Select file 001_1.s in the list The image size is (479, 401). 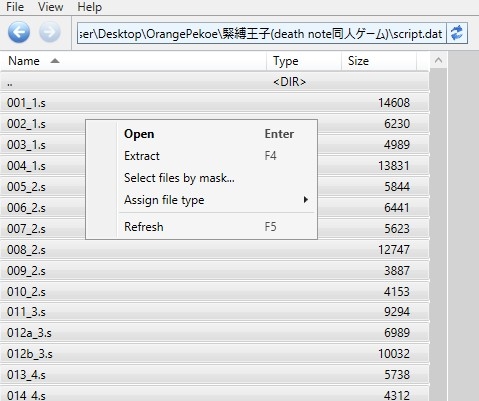215,103
